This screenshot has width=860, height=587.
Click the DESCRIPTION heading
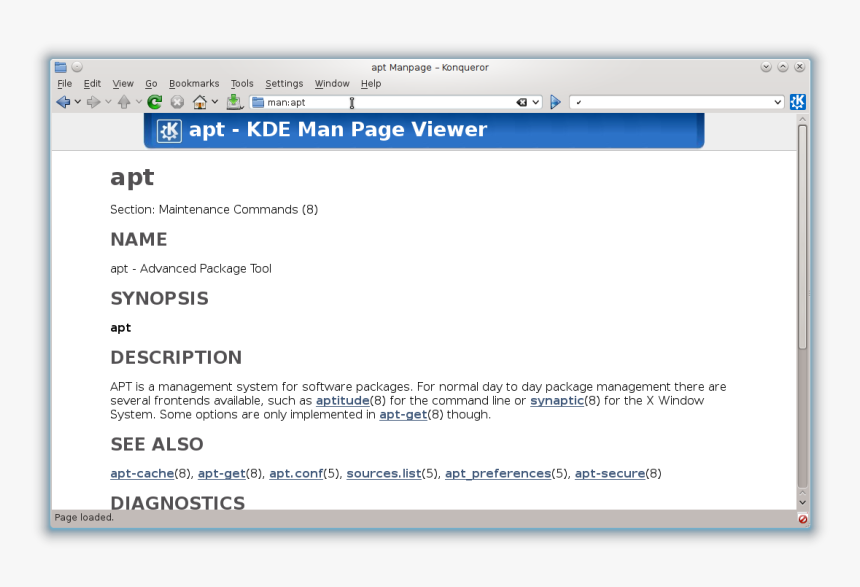[x=176, y=358]
